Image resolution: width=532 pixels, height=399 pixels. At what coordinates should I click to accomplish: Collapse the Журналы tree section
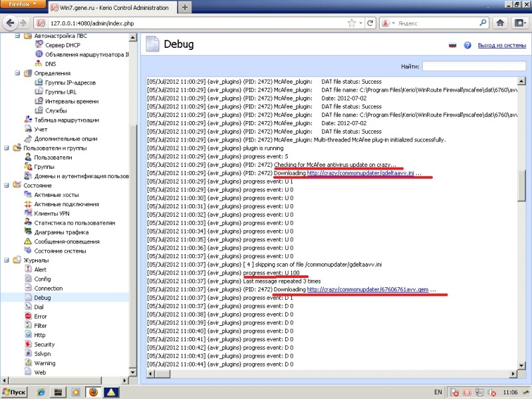pos(7,260)
